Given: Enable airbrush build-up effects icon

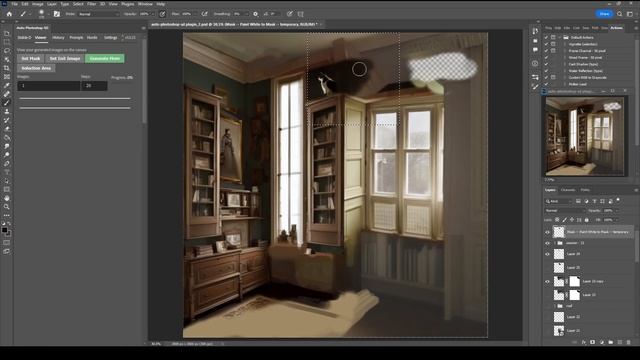Looking at the screenshot, I should pyautogui.click(x=204, y=14).
